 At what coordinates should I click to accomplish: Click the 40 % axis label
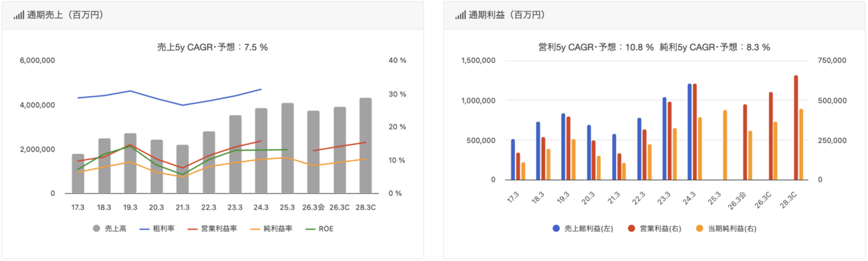[x=398, y=61]
